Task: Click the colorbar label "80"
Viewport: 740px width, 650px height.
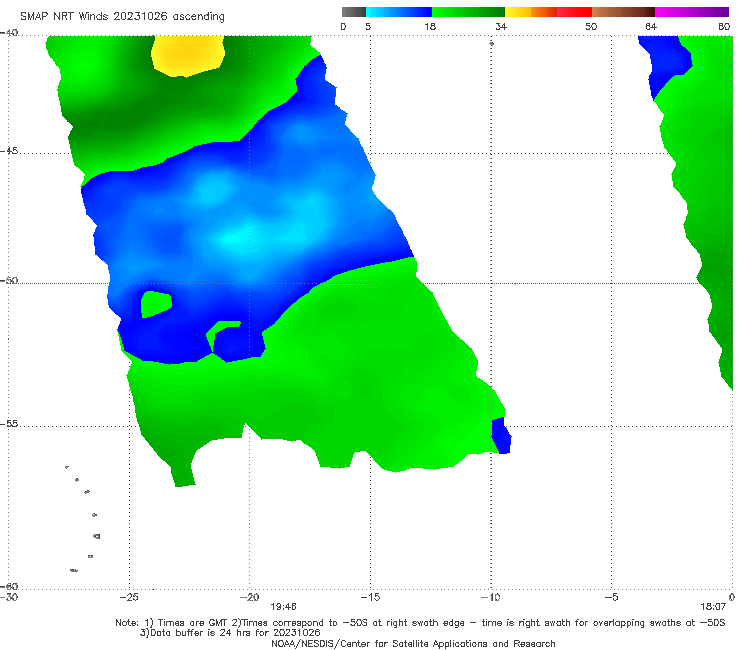Action: pyautogui.click(x=724, y=26)
